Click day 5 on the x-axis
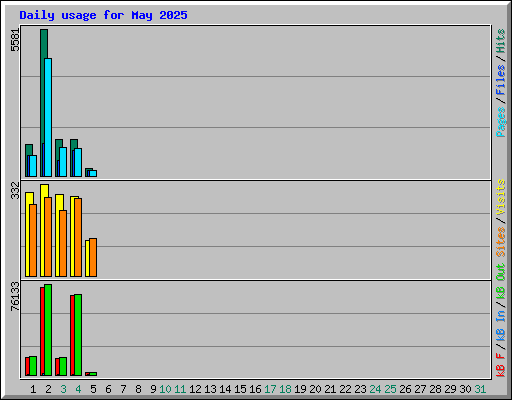 [93, 389]
